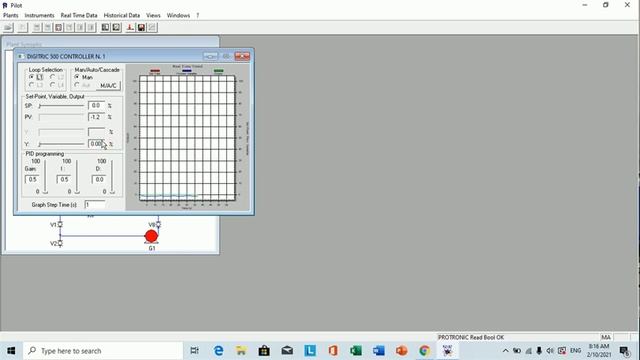Click the I value field
640x360 pixels.
64,179
